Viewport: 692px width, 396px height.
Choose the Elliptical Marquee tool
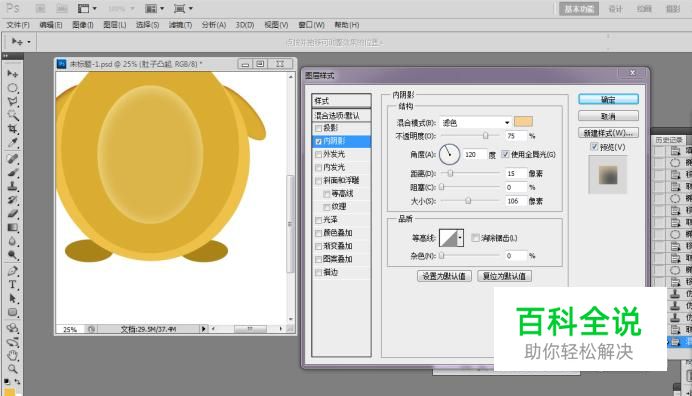coord(12,88)
